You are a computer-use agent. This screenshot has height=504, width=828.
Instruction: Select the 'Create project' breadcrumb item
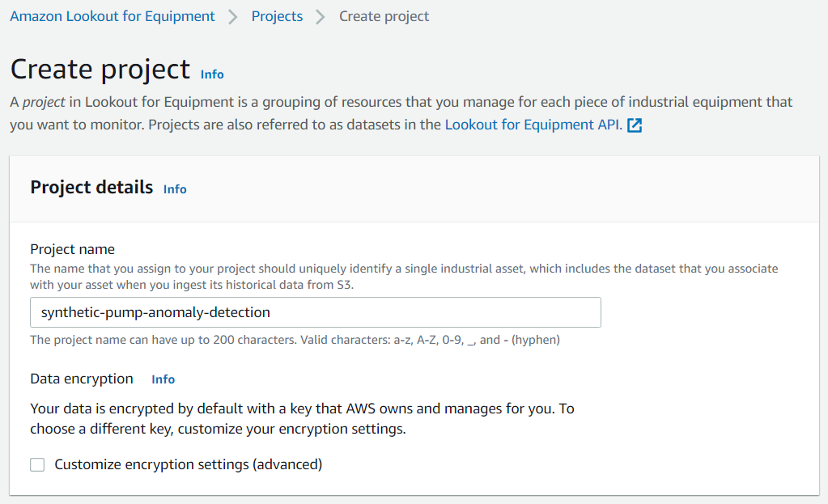(x=384, y=16)
